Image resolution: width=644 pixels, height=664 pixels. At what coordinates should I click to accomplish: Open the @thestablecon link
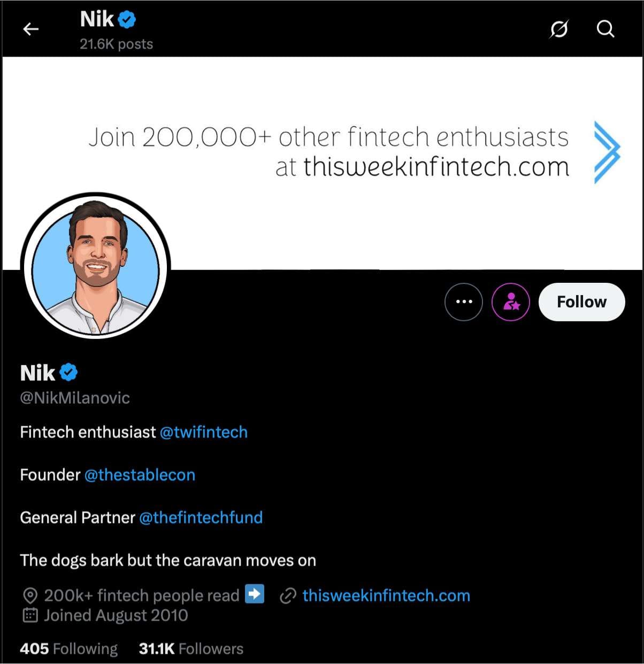[140, 475]
